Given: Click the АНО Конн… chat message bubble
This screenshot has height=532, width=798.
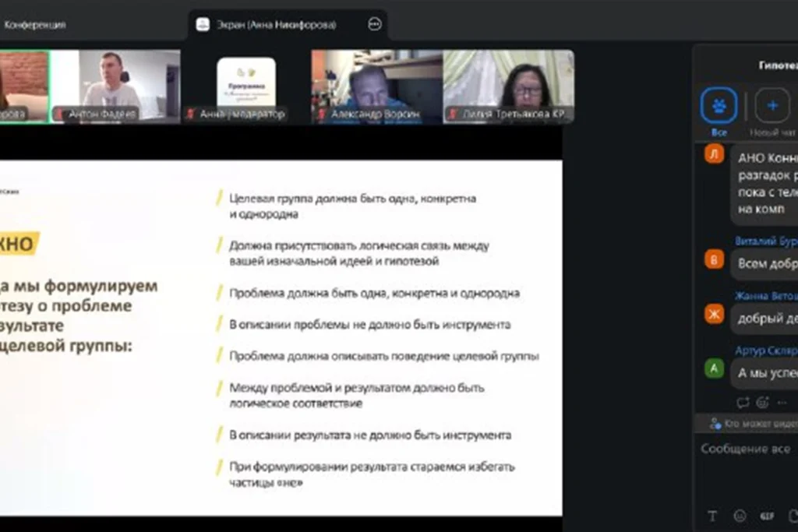Looking at the screenshot, I should coord(764,184).
